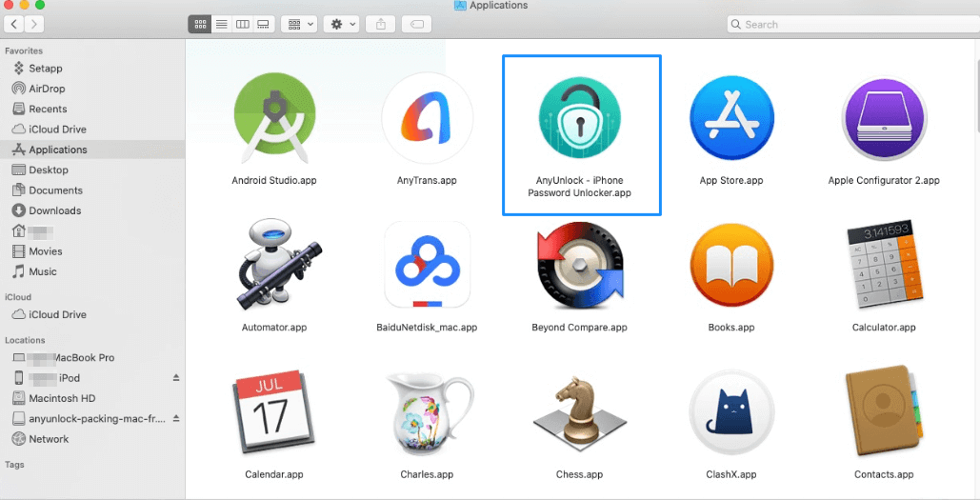Eject the anyunlock-packing-mac volume
The image size is (980, 500).
[176, 417]
